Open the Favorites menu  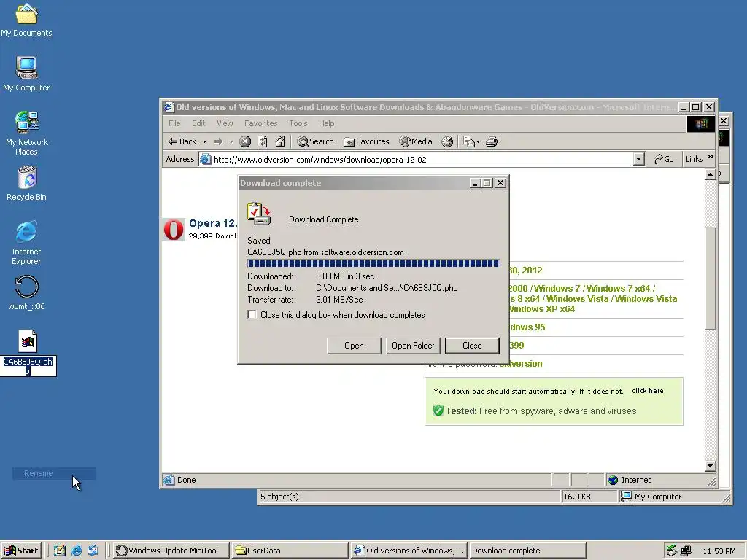point(260,123)
